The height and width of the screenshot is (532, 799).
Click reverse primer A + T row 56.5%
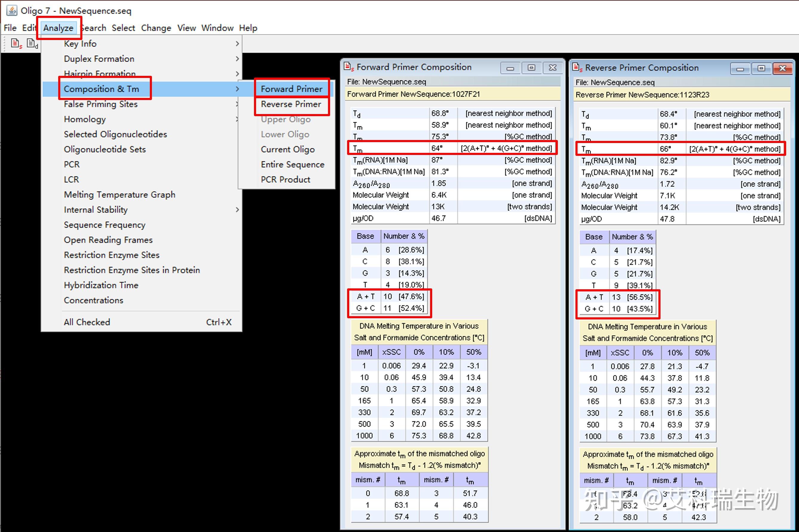click(x=618, y=298)
